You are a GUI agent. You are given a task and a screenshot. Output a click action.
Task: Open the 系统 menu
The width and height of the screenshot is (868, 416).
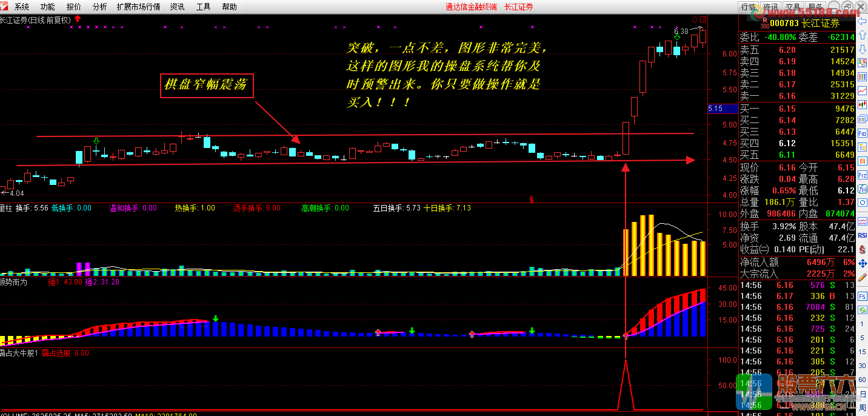click(x=21, y=7)
